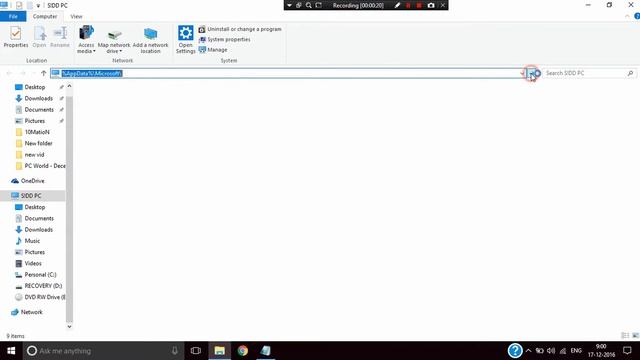This screenshot has width=640, height=360.
Task: Open Explorer help question icon
Action: [637, 16]
